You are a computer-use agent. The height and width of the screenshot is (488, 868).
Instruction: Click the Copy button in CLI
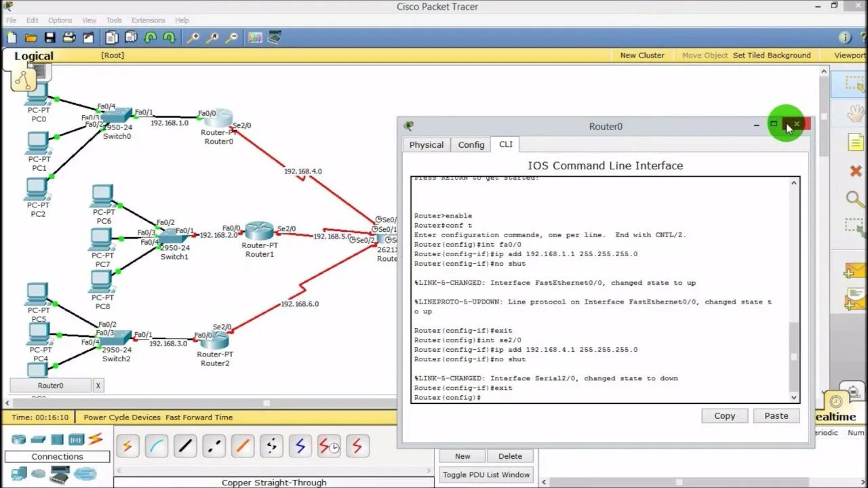point(724,416)
